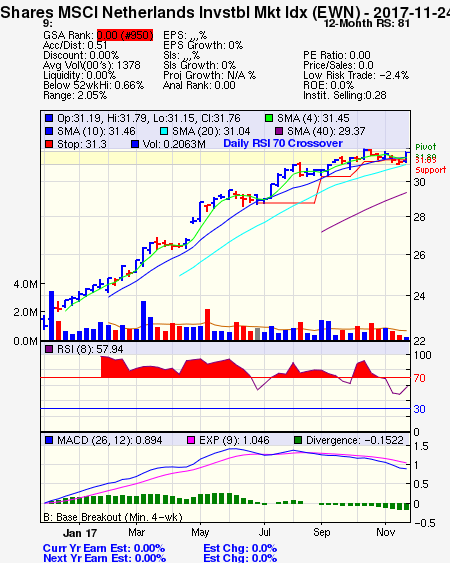This screenshot has height=563, width=450.
Task: Click the Curr Yr Earn Est: 0.00% text
Action: (104, 549)
